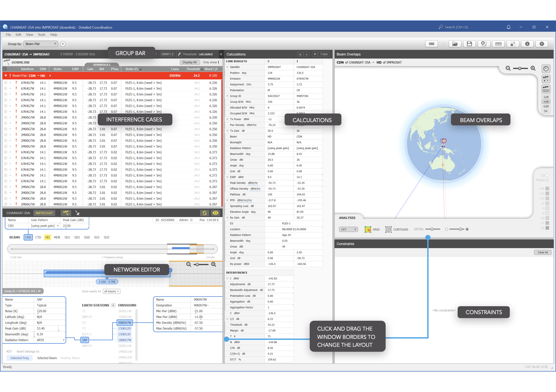This screenshot has height=392, width=556.
Task: Click the open folder toolbar icon
Action: coord(455,44)
